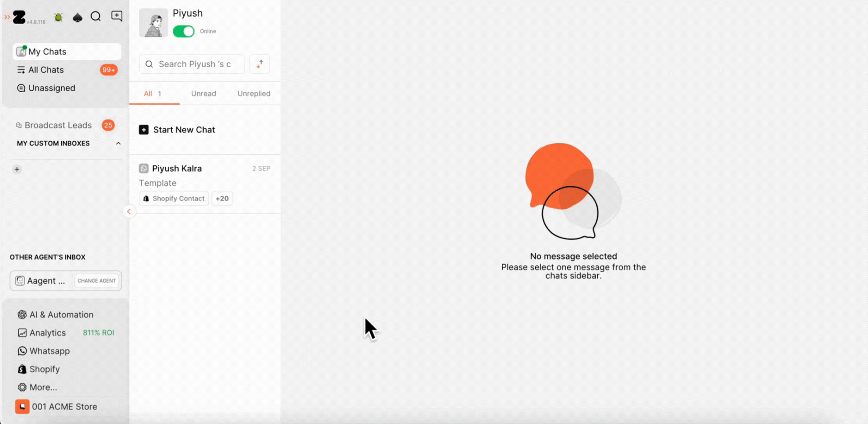Collapse My Custom Inboxes section
The width and height of the screenshot is (868, 424).
[118, 144]
